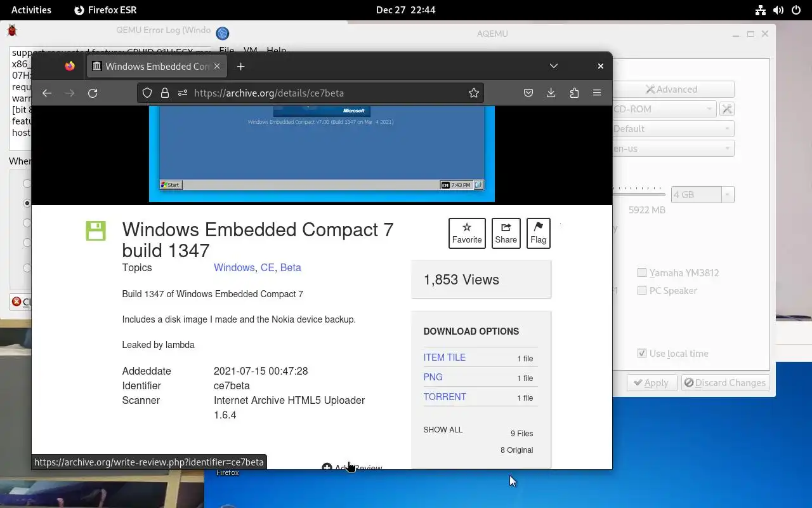The image size is (812, 508).
Task: Expand the CD-ROM dropdown in AQEMU
Action: point(664,109)
